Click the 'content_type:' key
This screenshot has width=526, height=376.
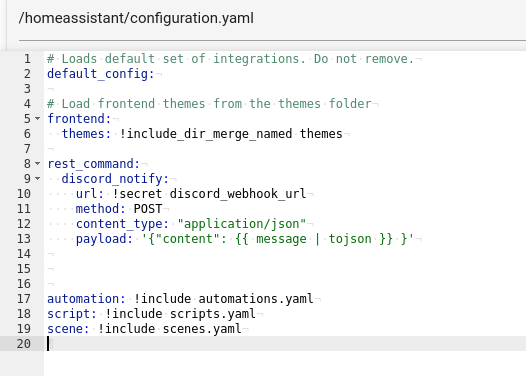click(122, 224)
